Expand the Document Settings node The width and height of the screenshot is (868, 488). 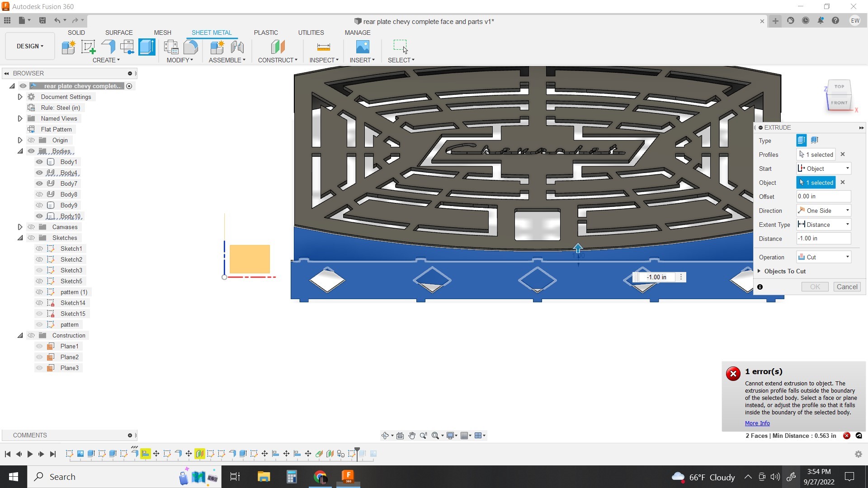20,97
